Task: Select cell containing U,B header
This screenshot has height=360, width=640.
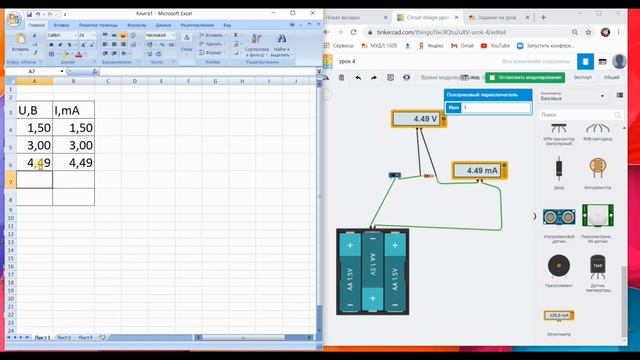Action: (34, 110)
